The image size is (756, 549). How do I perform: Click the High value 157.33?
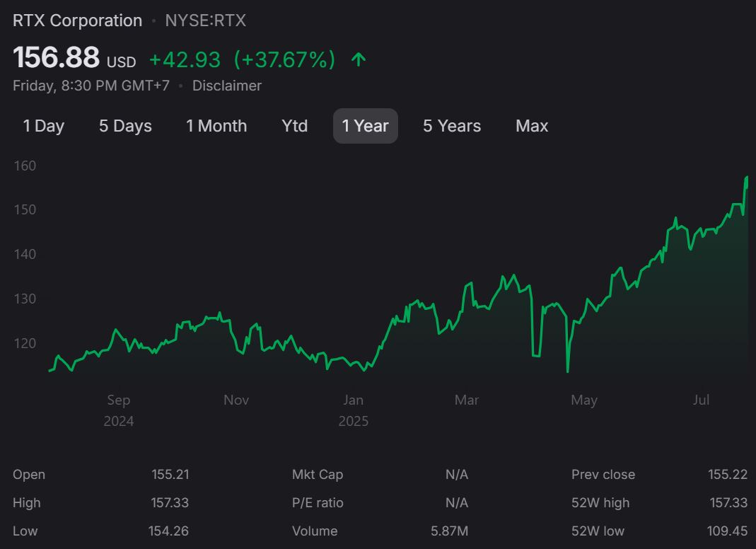coord(170,503)
